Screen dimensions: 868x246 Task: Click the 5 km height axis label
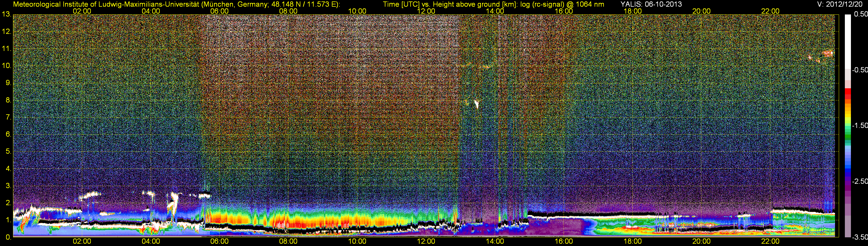coord(8,152)
